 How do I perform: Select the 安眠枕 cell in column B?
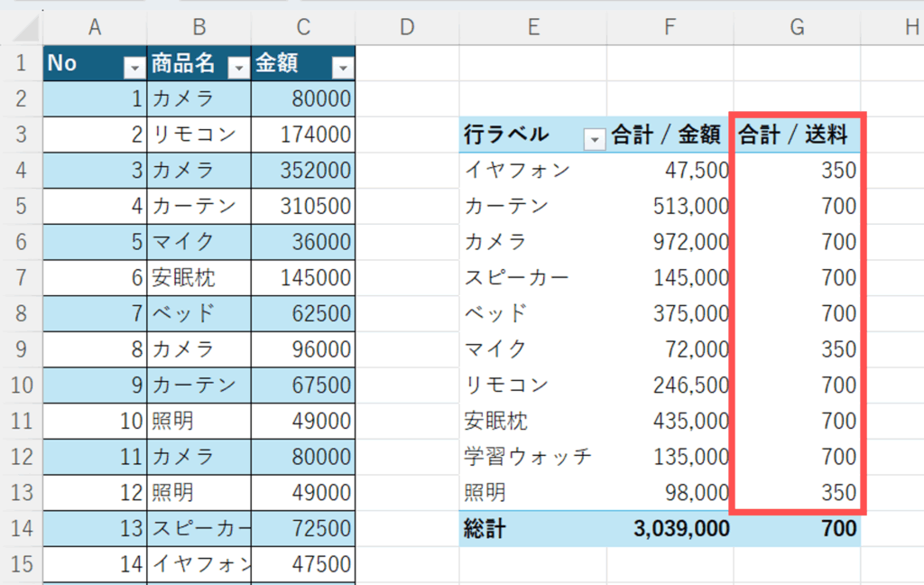point(199,277)
